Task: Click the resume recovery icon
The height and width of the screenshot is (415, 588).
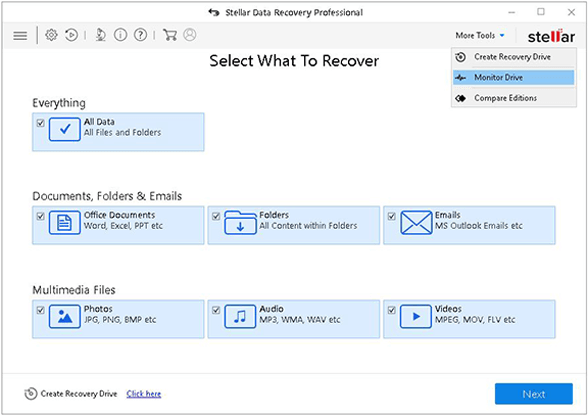Action: pos(71,35)
